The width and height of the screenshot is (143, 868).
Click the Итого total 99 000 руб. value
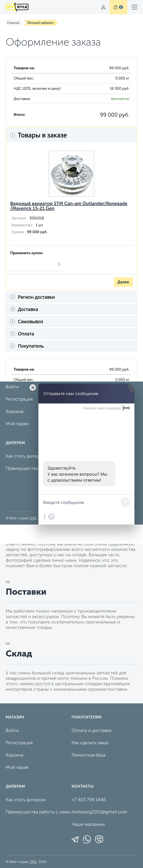pos(115,115)
